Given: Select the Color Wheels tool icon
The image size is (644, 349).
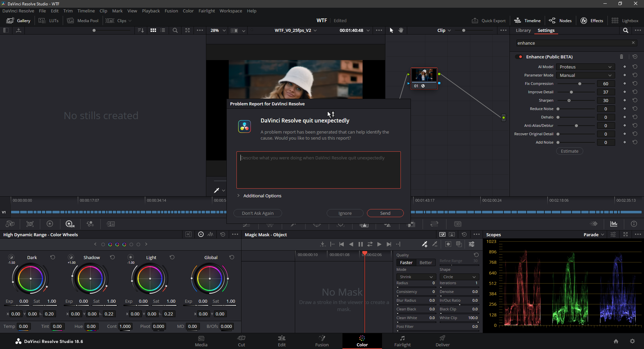Looking at the screenshot, I should click(50, 224).
